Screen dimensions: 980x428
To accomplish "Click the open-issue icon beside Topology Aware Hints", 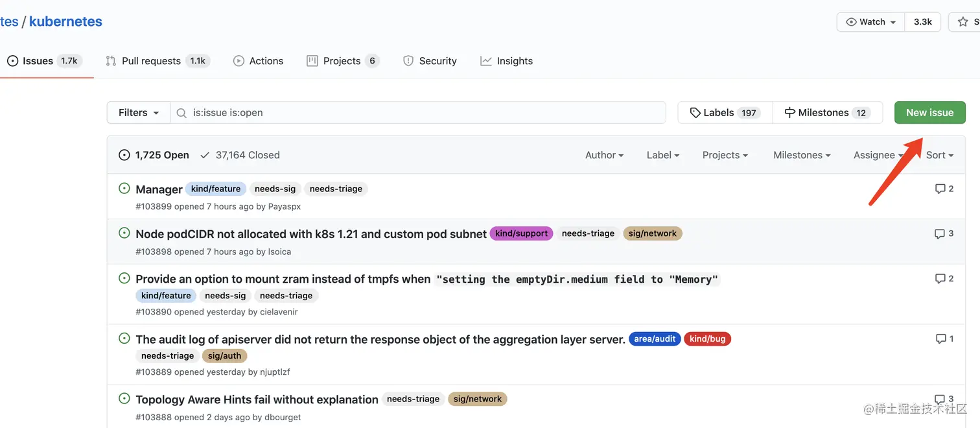I will tap(124, 398).
